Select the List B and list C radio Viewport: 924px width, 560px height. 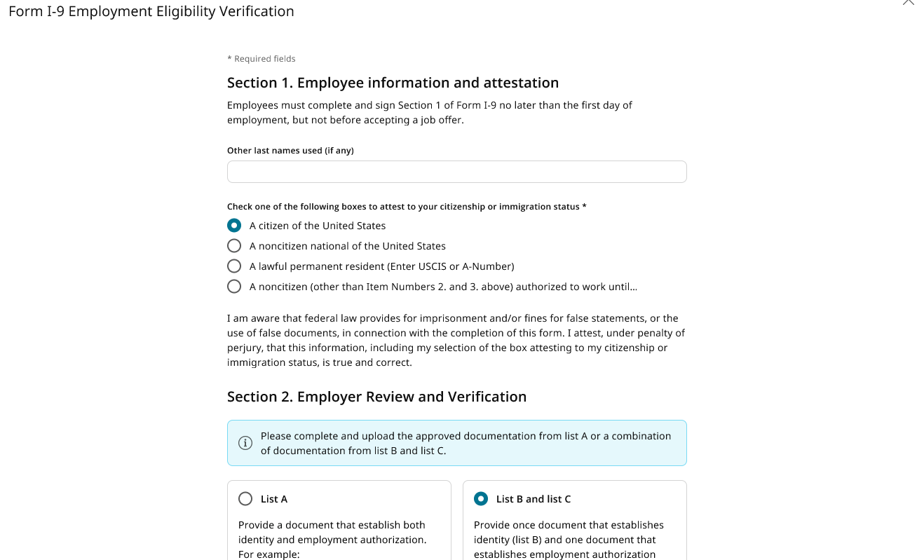coord(481,499)
